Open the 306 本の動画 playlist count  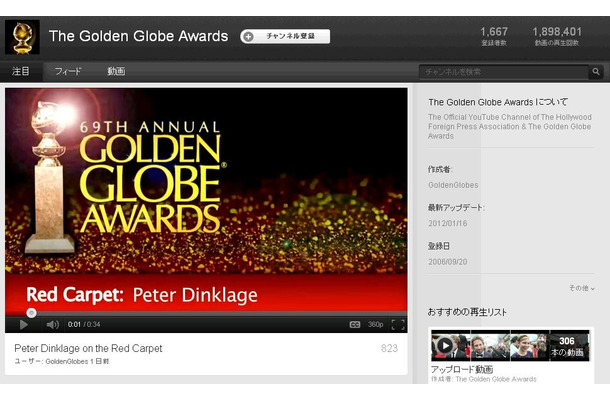(567, 346)
